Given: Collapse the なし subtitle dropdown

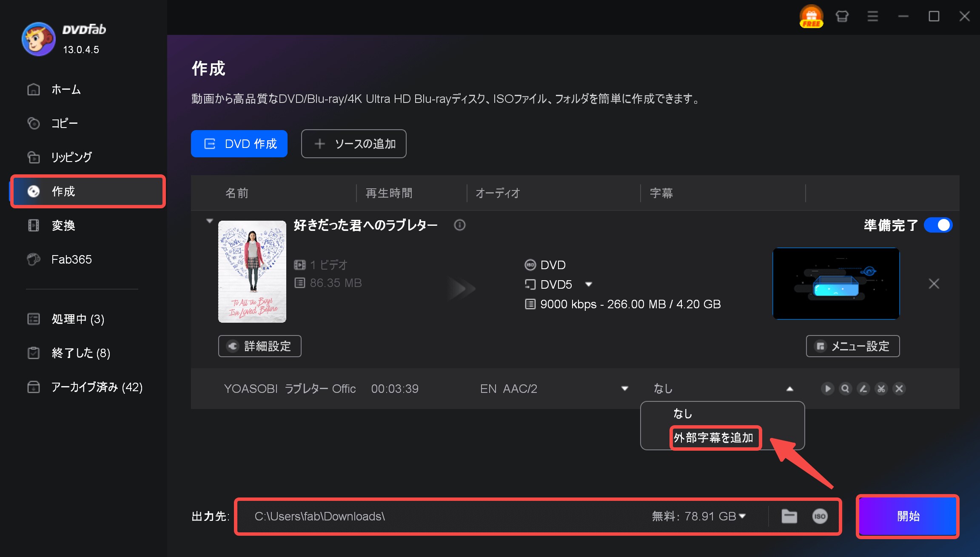Looking at the screenshot, I should tap(789, 389).
